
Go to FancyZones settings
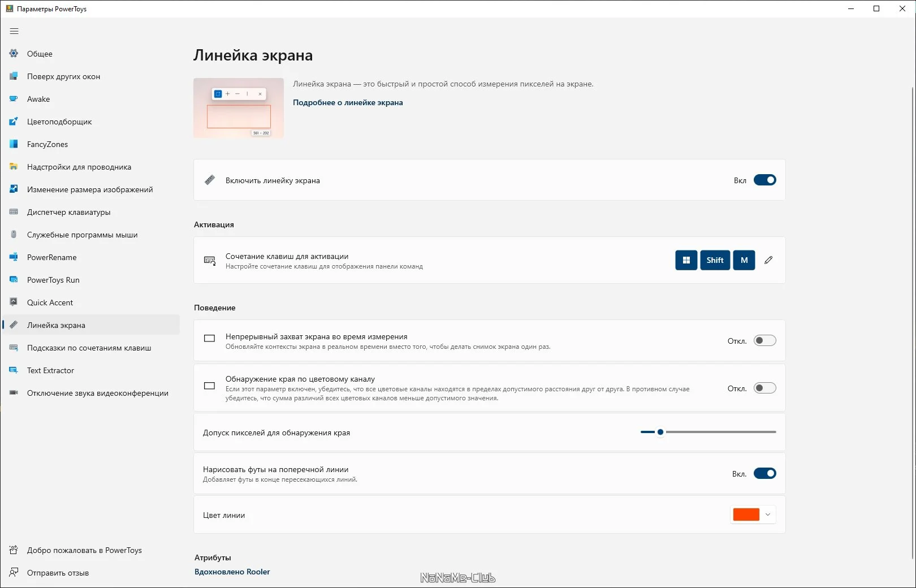(x=92, y=144)
